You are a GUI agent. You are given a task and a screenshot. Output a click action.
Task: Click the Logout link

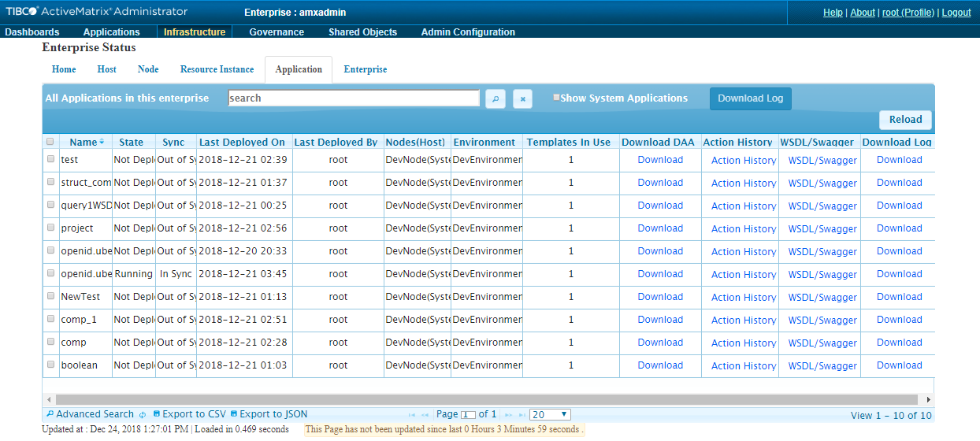click(956, 13)
